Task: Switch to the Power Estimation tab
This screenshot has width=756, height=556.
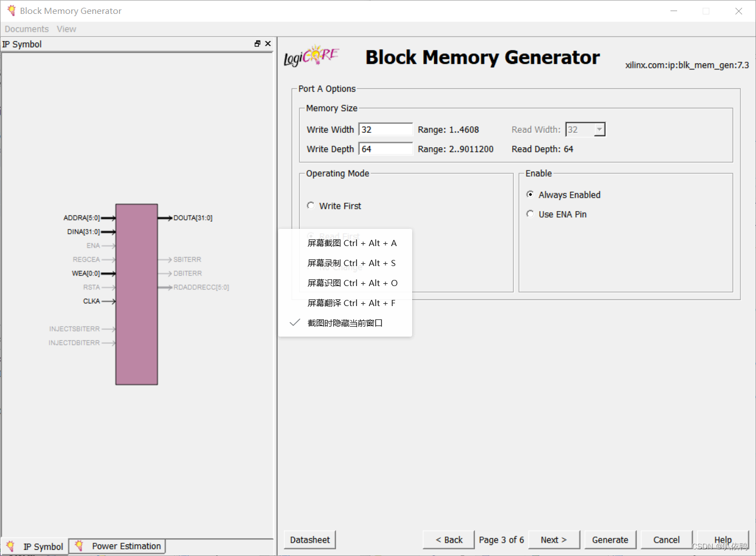Action: [117, 546]
